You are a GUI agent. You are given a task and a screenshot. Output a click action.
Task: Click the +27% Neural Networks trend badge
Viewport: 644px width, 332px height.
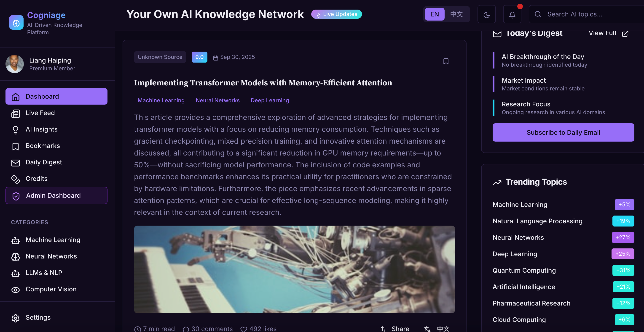pyautogui.click(x=623, y=237)
